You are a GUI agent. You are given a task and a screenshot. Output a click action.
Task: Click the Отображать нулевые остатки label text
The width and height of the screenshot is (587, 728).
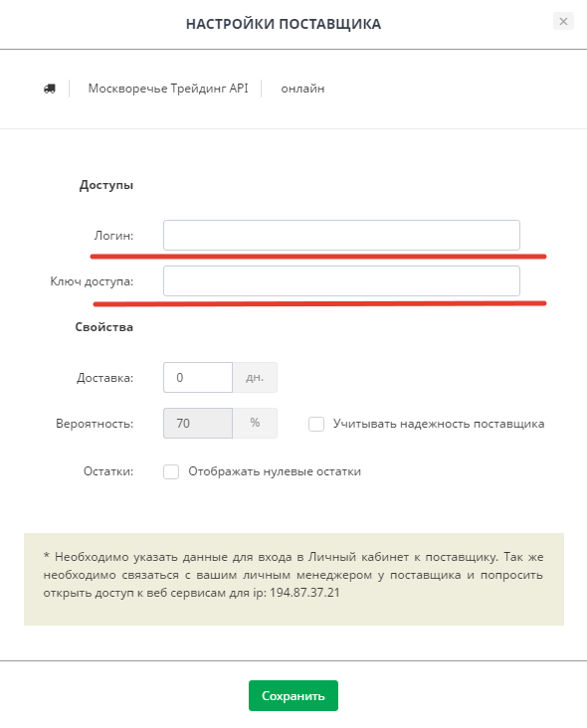coord(275,471)
